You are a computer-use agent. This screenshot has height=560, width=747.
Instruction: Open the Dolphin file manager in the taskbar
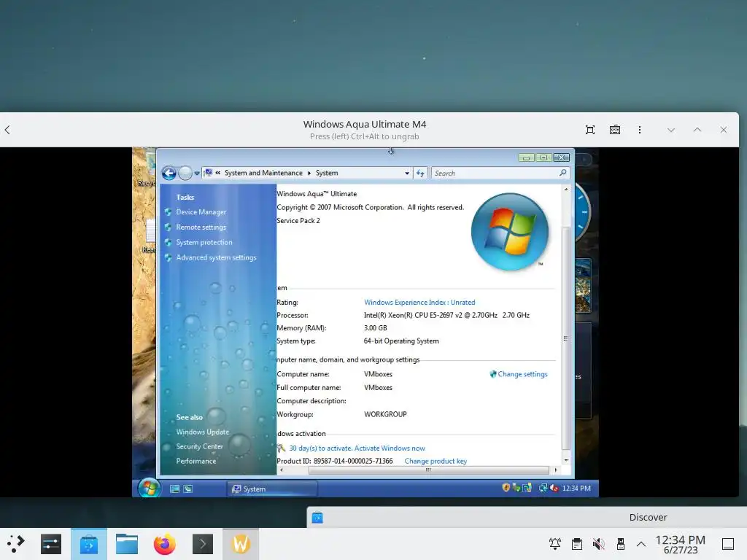coord(127,544)
